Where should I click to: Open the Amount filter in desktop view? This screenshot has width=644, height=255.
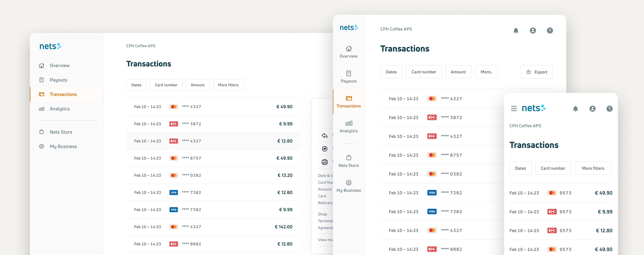click(198, 85)
